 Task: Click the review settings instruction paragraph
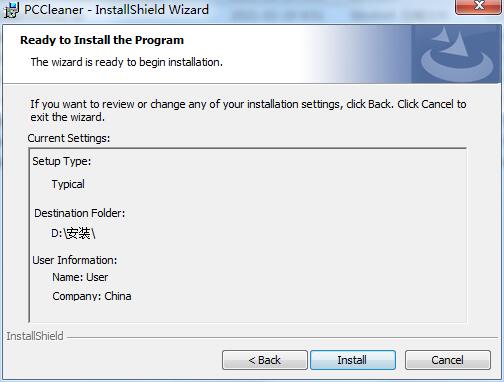[x=248, y=110]
